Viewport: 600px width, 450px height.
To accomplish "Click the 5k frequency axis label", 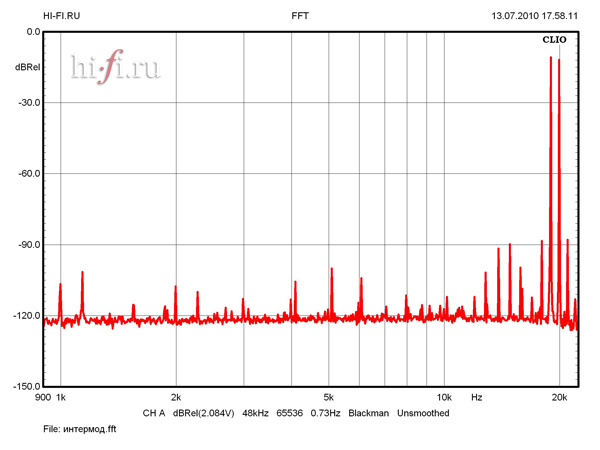I will pyautogui.click(x=329, y=397).
